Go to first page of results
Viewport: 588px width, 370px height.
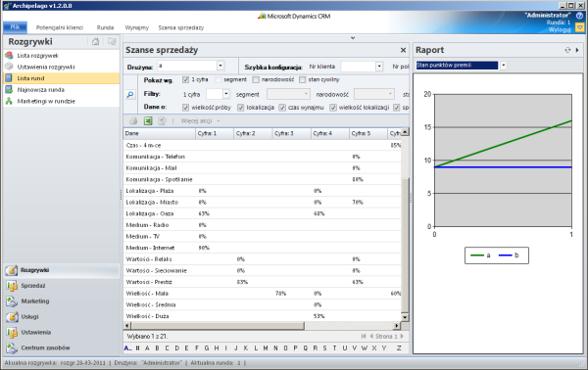[x=364, y=337]
